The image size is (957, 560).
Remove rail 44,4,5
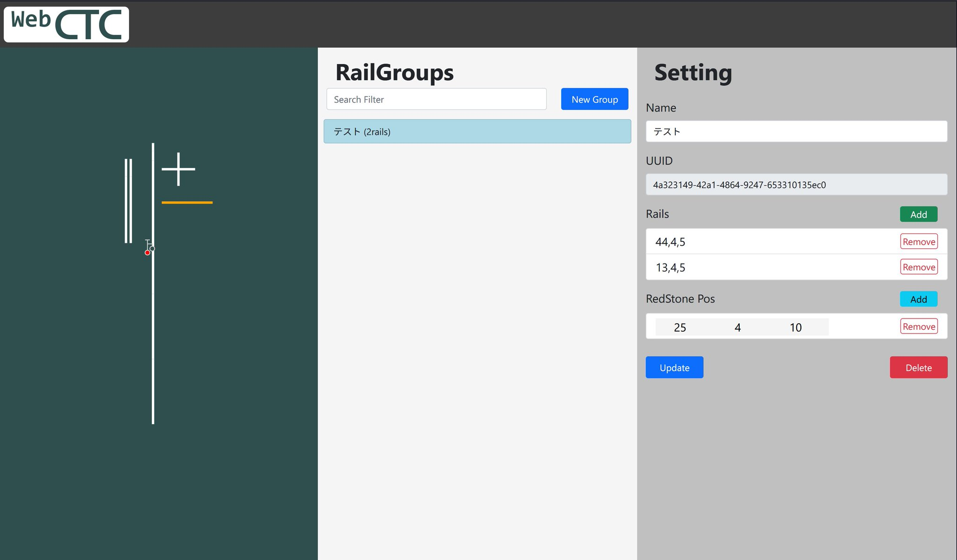coord(918,241)
